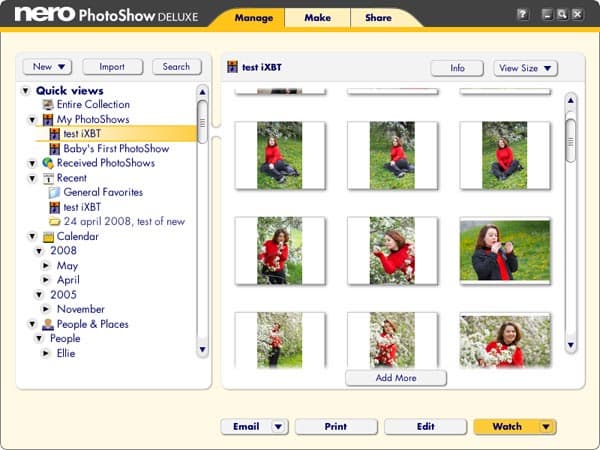The height and width of the screenshot is (450, 600).
Task: Expand the April month node
Action: coord(46,280)
